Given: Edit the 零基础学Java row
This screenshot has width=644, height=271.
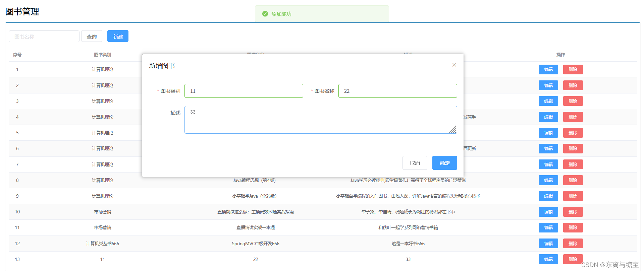Looking at the screenshot, I should pyautogui.click(x=548, y=196).
